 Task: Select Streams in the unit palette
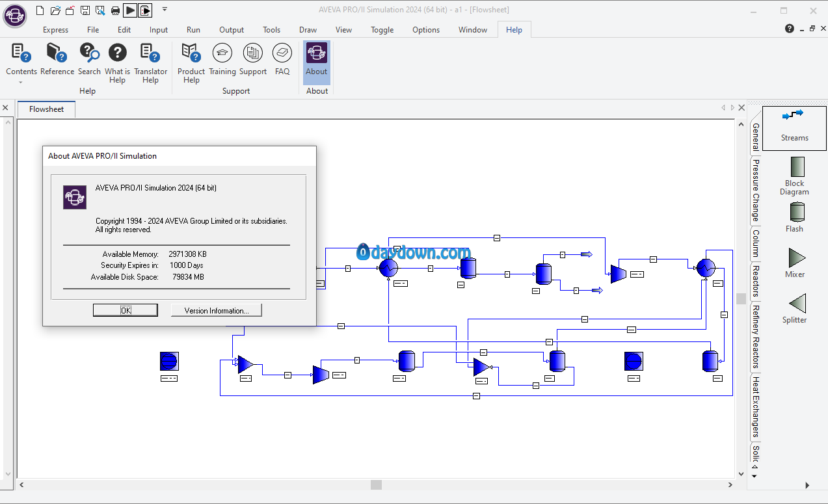click(794, 128)
